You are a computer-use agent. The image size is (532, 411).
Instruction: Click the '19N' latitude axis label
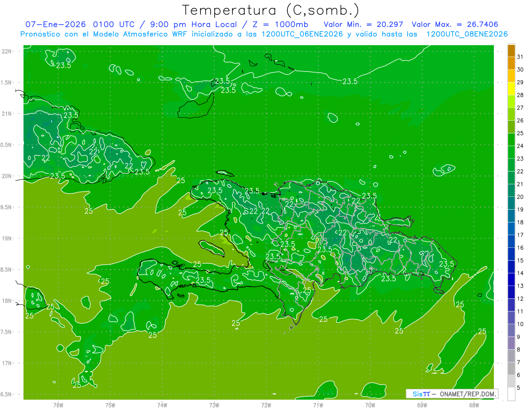coord(7,239)
